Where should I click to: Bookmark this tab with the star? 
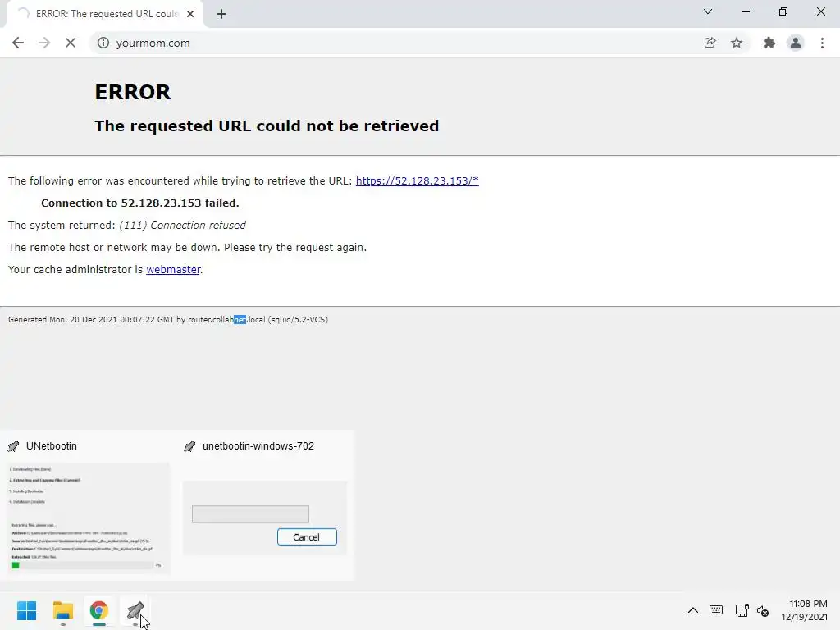click(737, 43)
